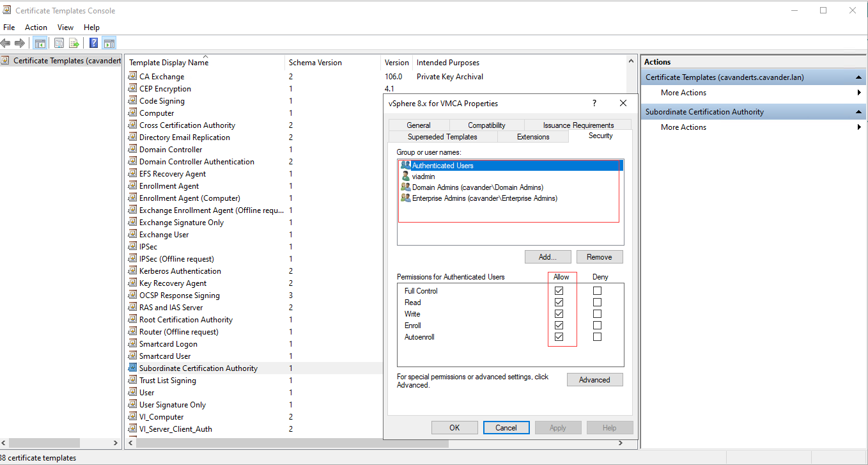Uncheck Allow for Full Control

point(559,291)
